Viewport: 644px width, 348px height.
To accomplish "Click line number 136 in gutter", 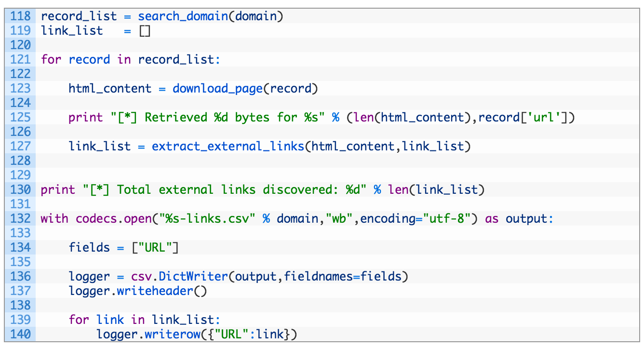I will 20,277.
